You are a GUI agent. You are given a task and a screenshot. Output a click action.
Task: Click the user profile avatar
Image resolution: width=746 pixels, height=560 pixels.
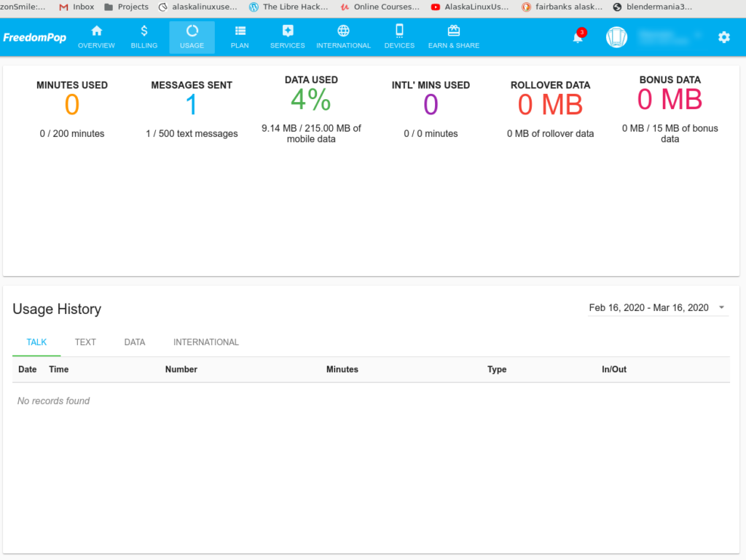[x=616, y=37]
